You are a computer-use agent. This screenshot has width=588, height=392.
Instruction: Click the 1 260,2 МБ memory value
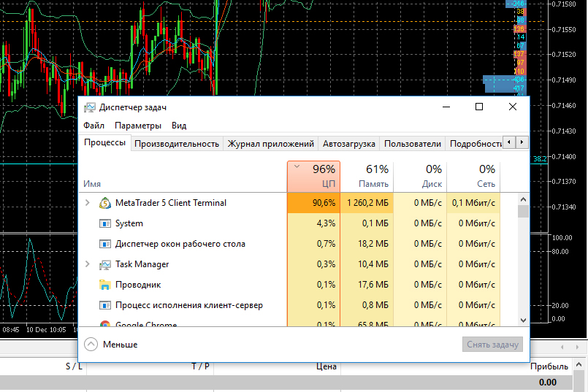[368, 203]
